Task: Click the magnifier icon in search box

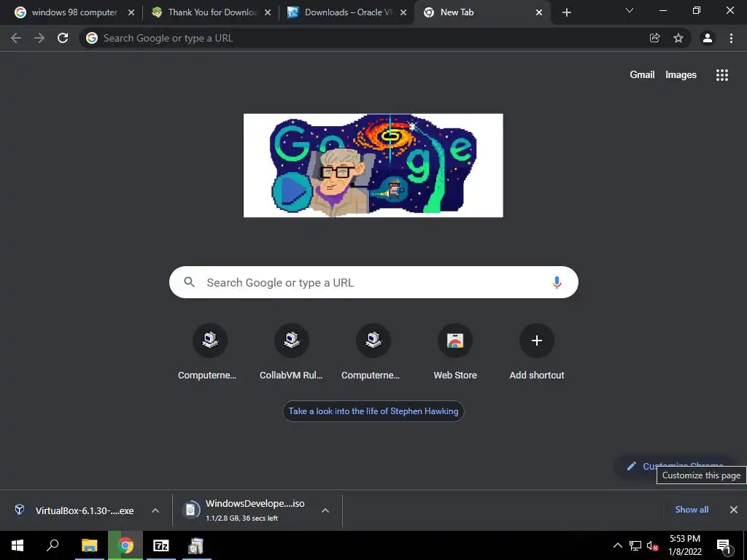Action: [x=189, y=282]
